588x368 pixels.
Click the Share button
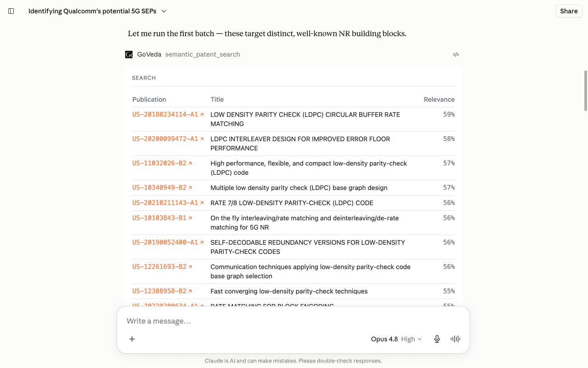click(569, 11)
